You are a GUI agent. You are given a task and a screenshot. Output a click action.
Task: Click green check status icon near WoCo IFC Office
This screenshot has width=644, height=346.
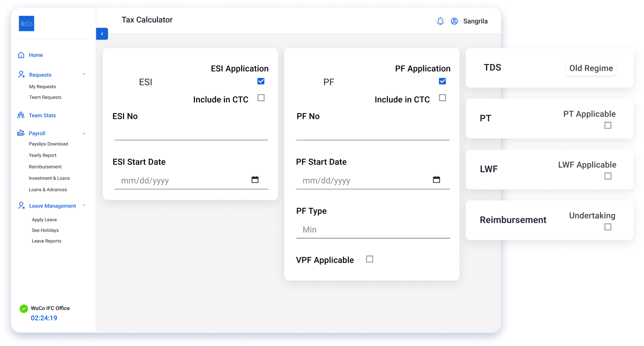pos(24,309)
